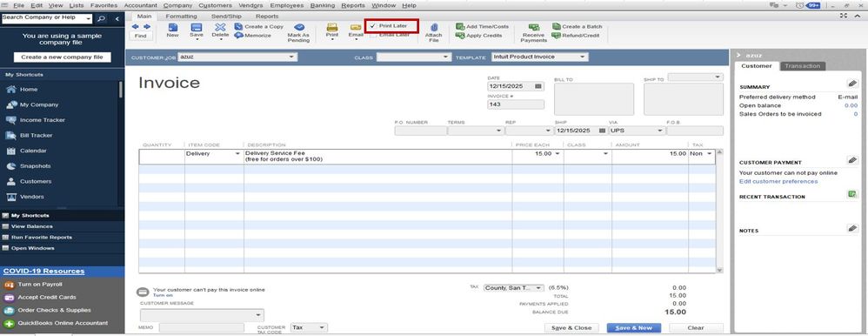Image resolution: width=868 pixels, height=336 pixels.
Task: Open reminders clock icon in top bar
Action: tap(800, 5)
